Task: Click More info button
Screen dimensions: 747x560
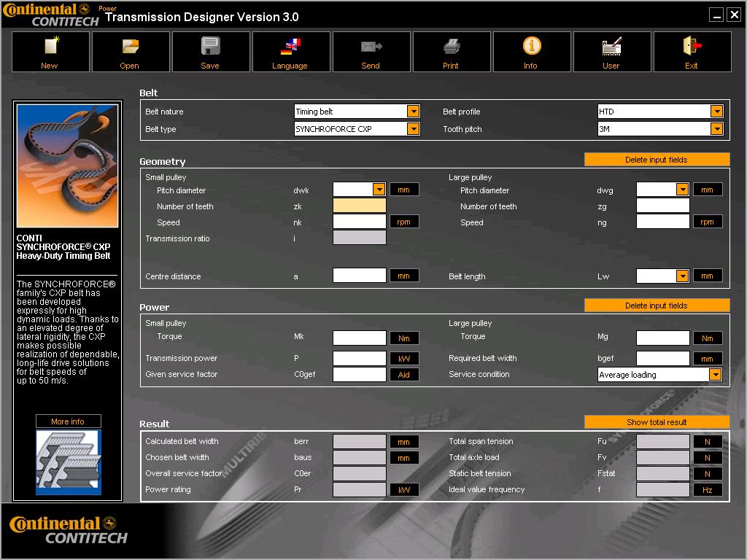Action: 68,421
